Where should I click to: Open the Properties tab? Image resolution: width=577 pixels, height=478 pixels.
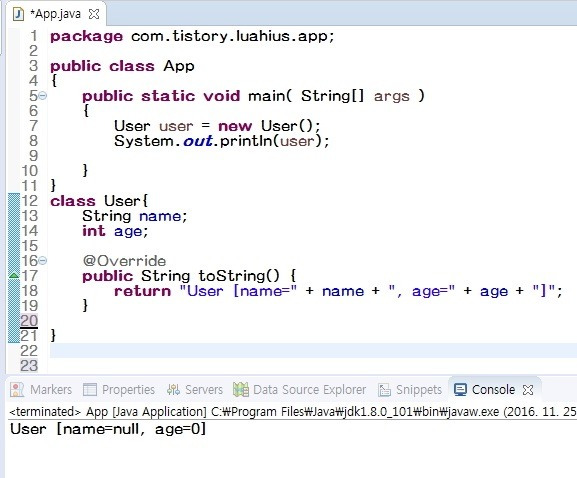click(x=119, y=389)
